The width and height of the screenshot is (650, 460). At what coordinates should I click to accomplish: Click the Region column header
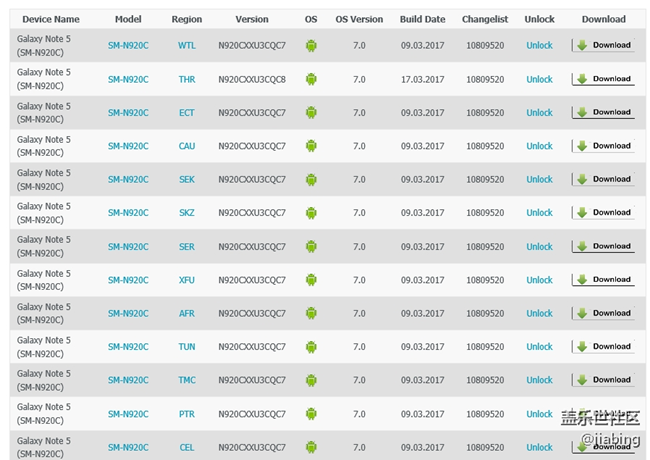tap(187, 19)
